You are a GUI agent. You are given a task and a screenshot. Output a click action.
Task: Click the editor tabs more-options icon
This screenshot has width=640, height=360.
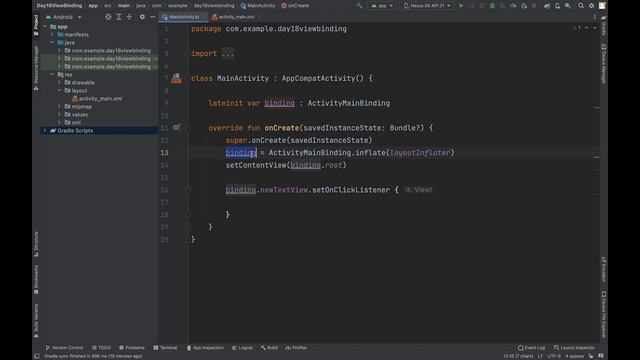click(595, 17)
